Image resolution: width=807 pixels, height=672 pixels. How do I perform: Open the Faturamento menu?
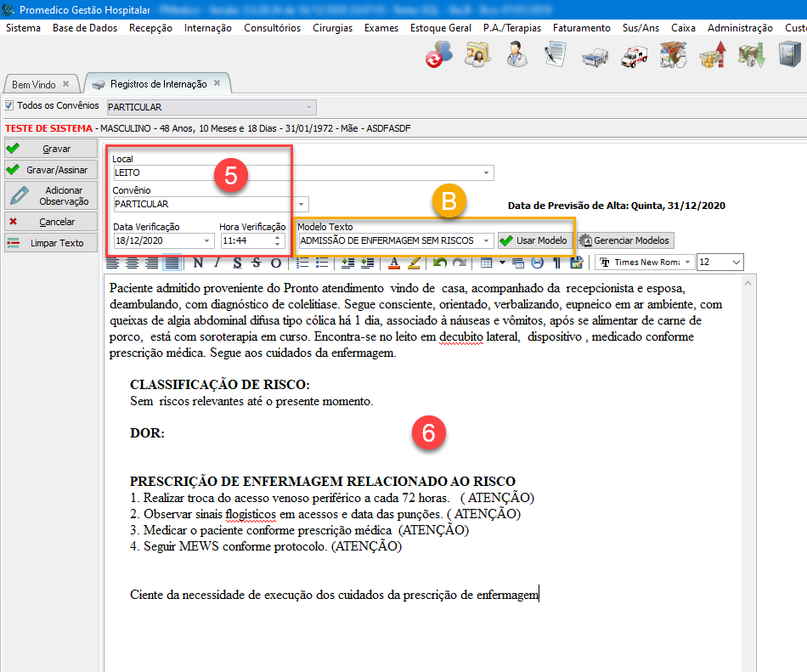(581, 28)
